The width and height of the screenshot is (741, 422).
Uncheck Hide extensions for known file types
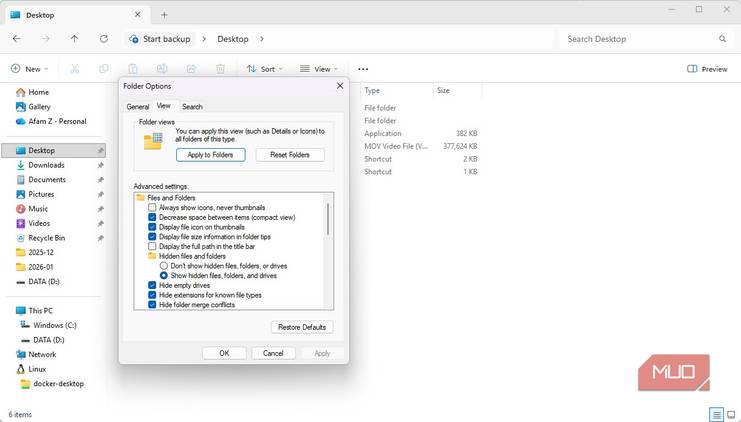(x=152, y=295)
